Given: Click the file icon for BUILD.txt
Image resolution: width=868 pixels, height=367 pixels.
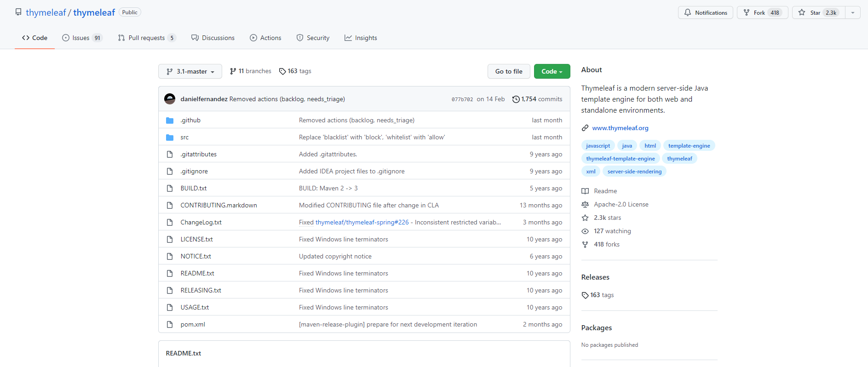Looking at the screenshot, I should [x=170, y=189].
